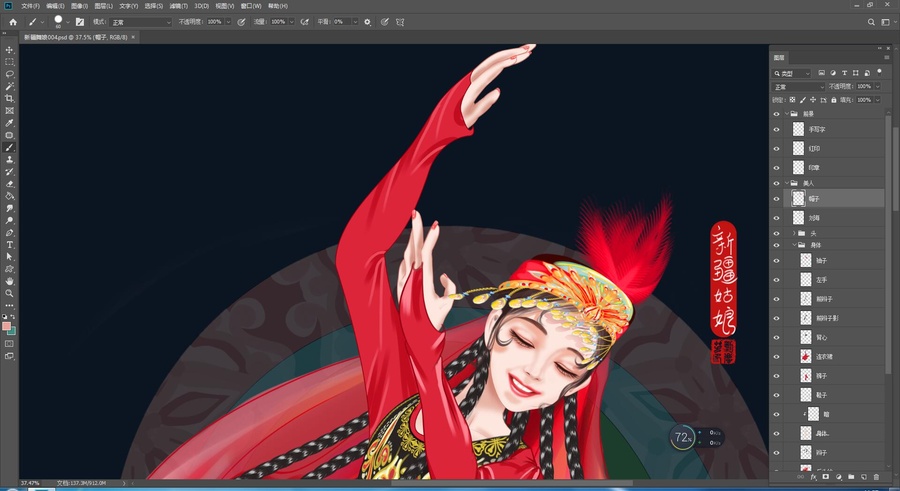Create new group folder icon at panel bottom
This screenshot has height=491, width=900.
(851, 477)
